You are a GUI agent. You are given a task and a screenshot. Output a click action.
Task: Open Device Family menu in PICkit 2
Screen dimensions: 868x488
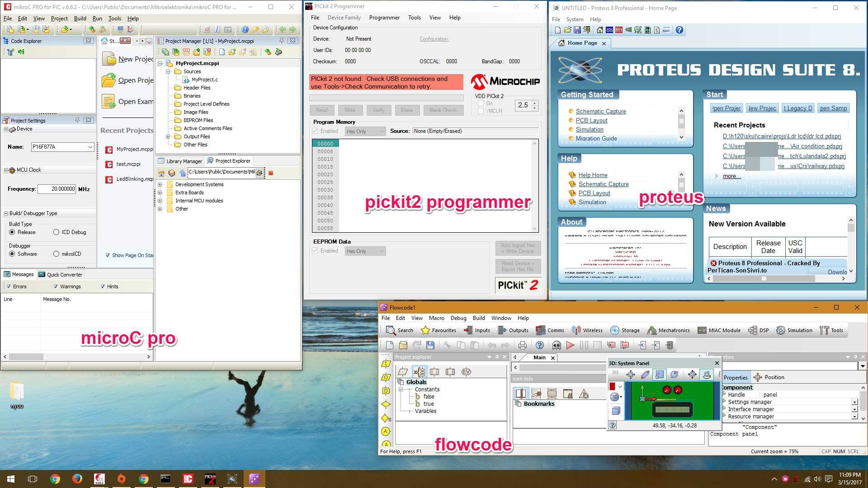click(344, 18)
